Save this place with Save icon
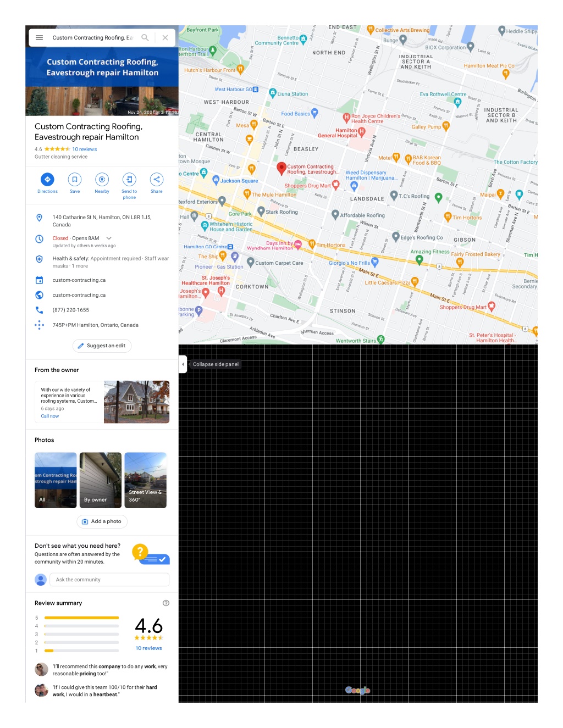The image size is (563, 728). coord(75,180)
